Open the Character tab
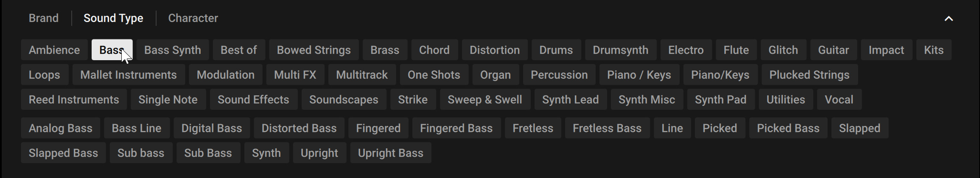The image size is (980, 178). (193, 18)
